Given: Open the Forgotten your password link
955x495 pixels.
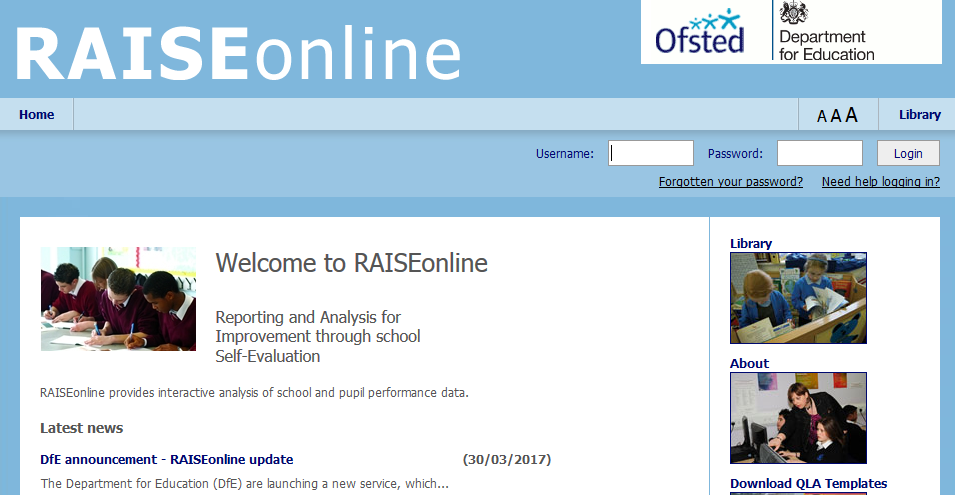Looking at the screenshot, I should pyautogui.click(x=731, y=181).
